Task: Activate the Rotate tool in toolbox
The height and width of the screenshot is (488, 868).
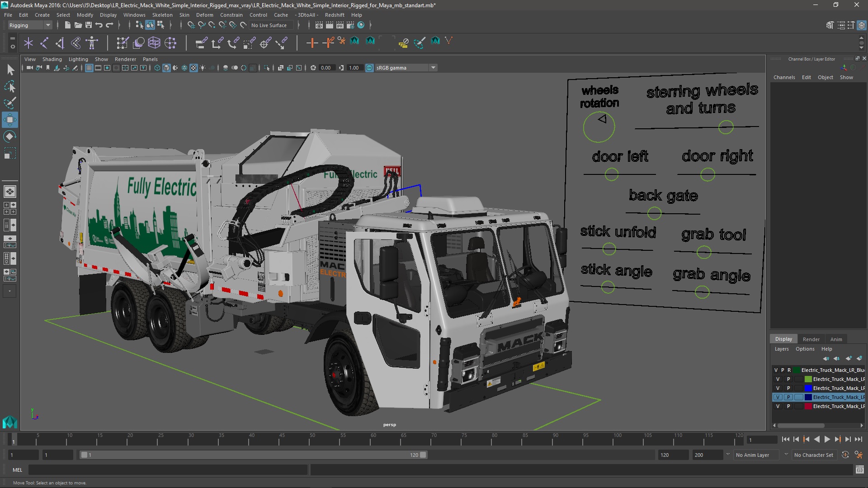Action: tap(10, 136)
